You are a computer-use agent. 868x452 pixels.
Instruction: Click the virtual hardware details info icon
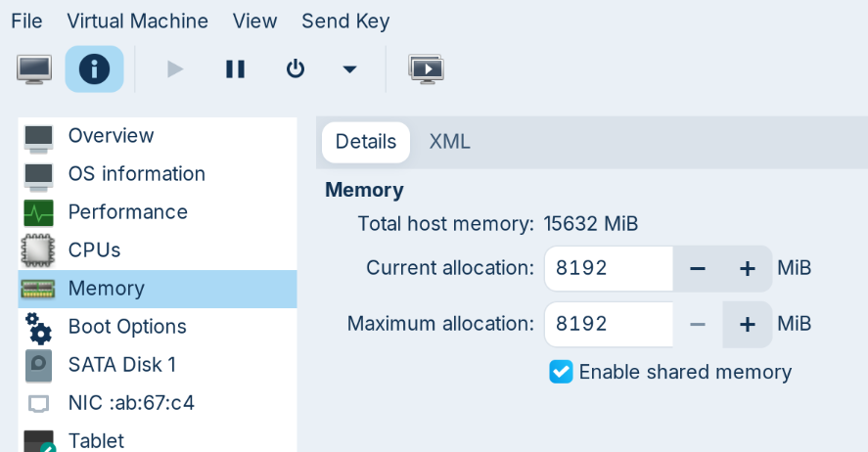(94, 69)
